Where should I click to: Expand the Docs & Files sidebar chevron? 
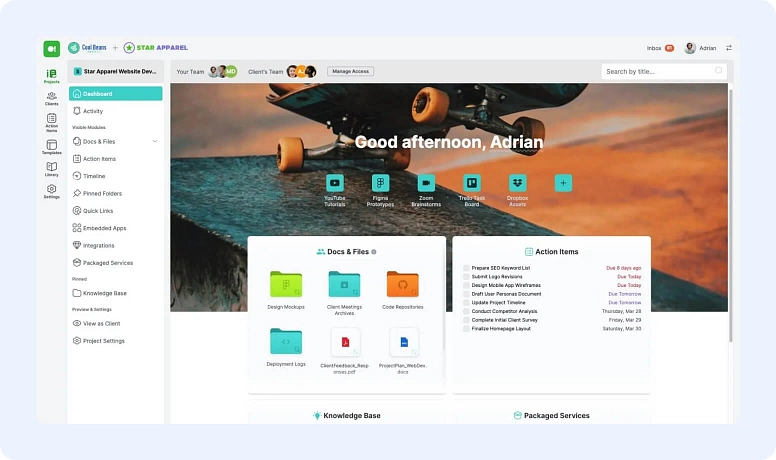coord(155,141)
